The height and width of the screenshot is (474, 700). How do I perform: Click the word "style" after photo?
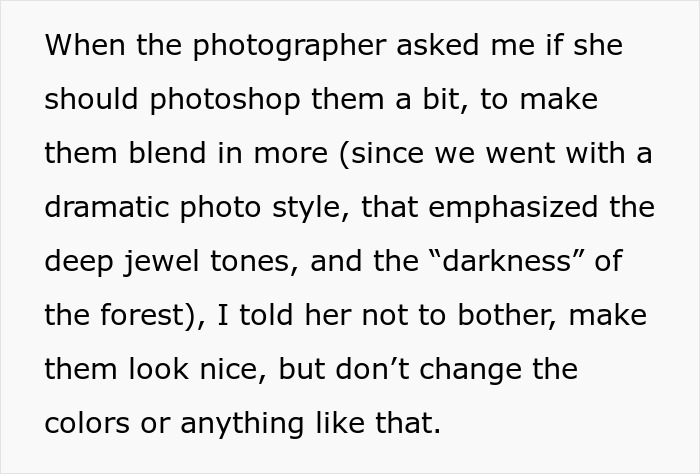pos(311,208)
